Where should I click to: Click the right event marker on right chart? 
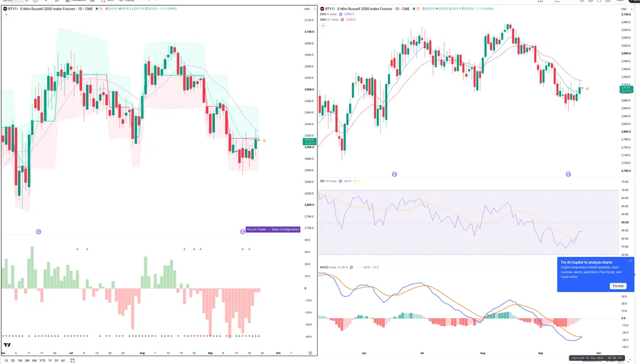(x=568, y=174)
